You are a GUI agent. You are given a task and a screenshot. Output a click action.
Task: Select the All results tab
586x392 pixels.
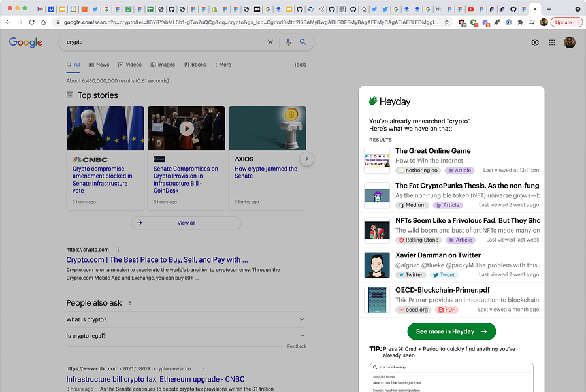[x=73, y=65]
